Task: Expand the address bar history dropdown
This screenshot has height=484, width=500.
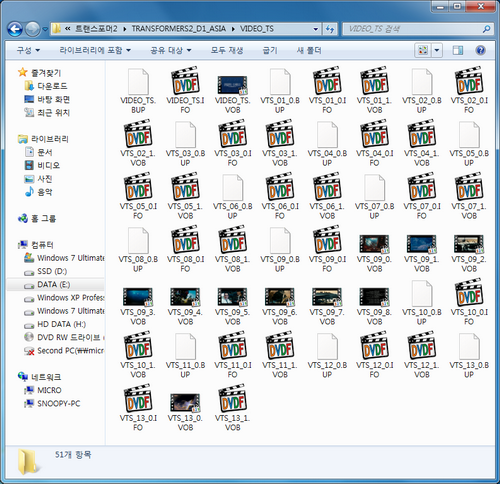Action: (x=315, y=29)
